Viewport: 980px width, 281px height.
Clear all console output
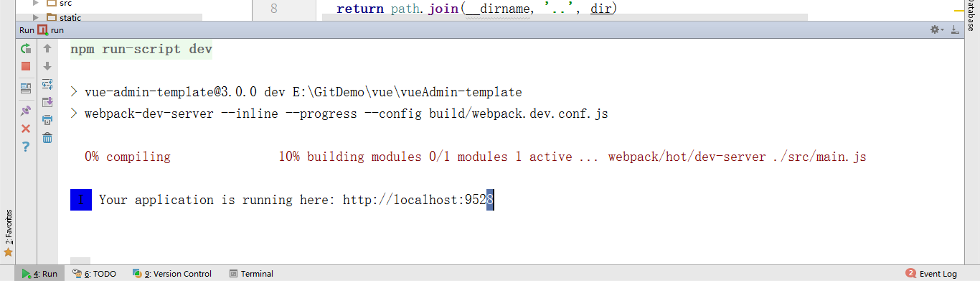tap(47, 138)
